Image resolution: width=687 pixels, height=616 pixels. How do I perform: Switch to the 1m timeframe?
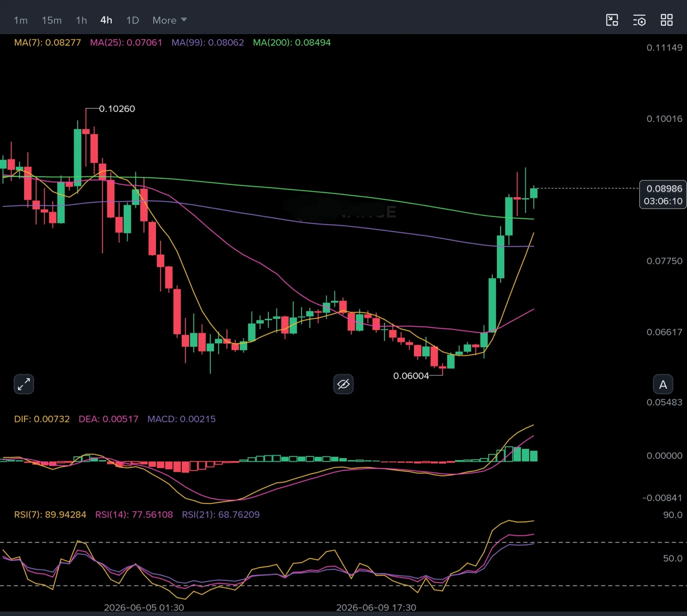tap(21, 20)
